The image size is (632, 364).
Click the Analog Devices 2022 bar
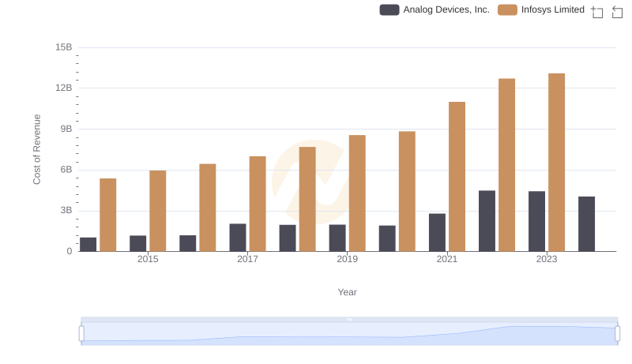(487, 221)
